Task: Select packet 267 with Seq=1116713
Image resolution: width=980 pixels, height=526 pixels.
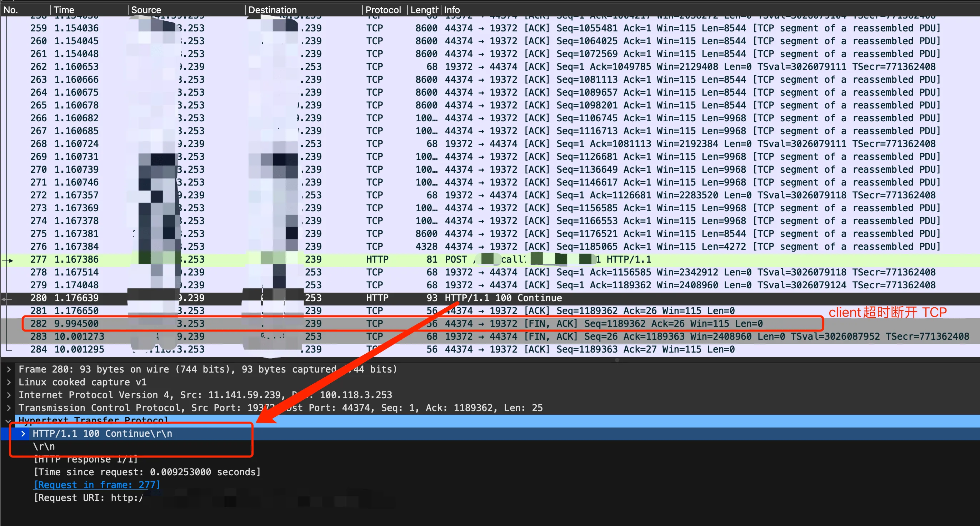Action: tap(490, 131)
